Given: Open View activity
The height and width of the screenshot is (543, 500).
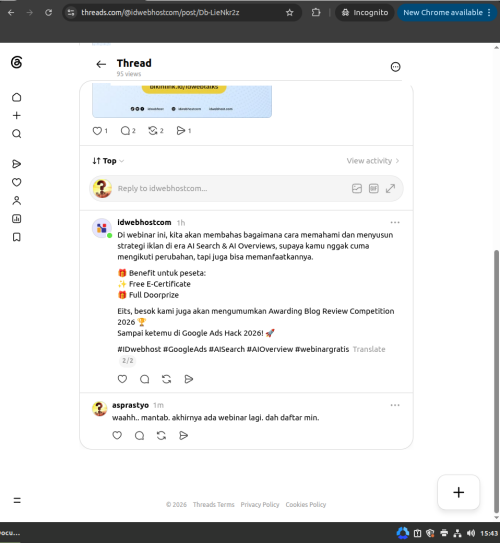Looking at the screenshot, I should pos(373,161).
